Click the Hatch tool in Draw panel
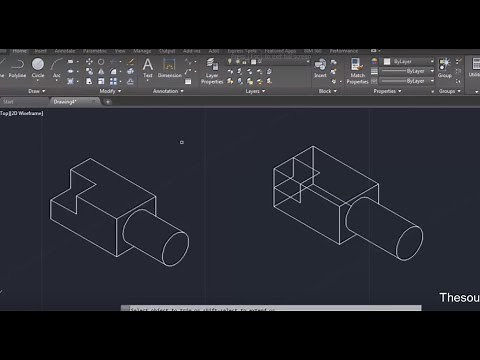This screenshot has width=480, height=360. (x=70, y=81)
